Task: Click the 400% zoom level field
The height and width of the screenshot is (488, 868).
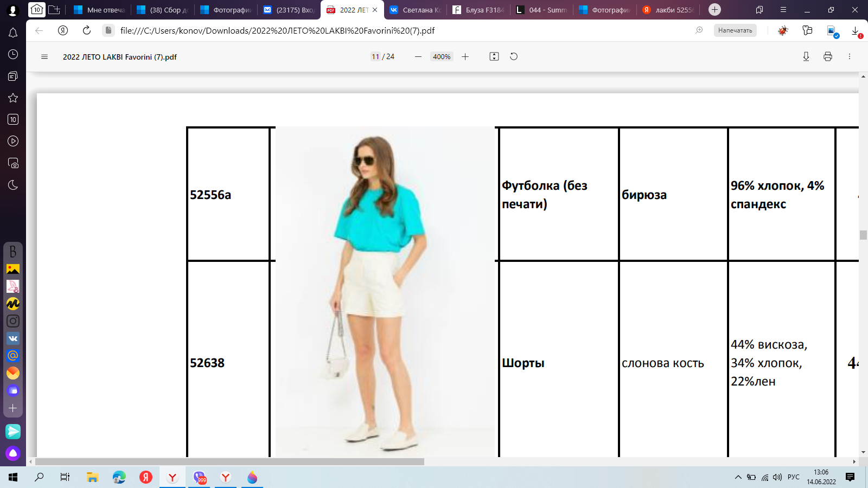Action: (442, 56)
